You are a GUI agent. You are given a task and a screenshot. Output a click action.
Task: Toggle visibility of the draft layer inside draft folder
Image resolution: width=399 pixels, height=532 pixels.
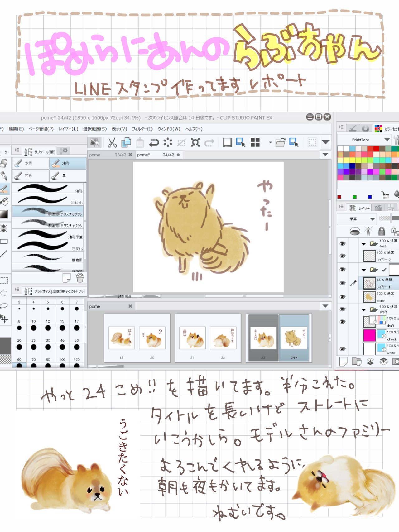pyautogui.click(x=342, y=321)
